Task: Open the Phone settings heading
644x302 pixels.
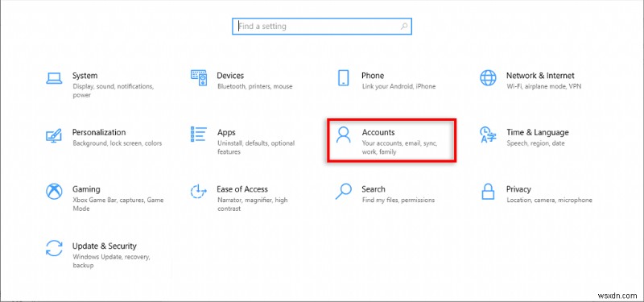Action: click(373, 76)
